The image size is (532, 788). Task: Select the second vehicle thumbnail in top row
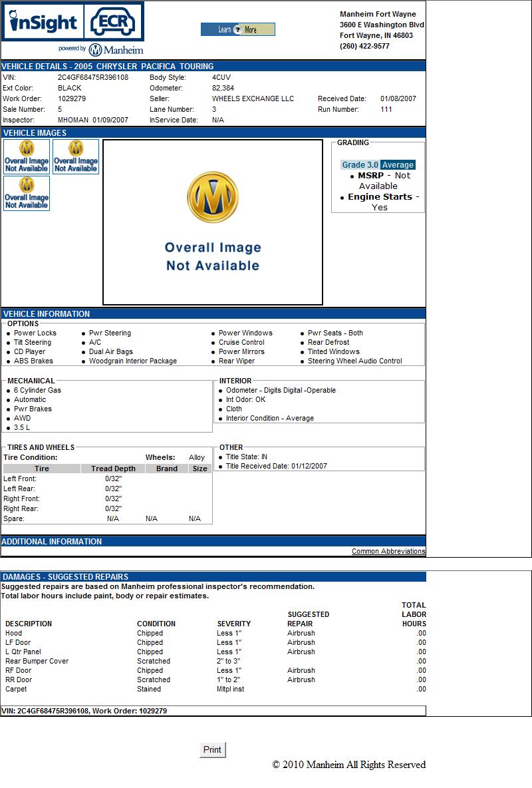coord(76,157)
